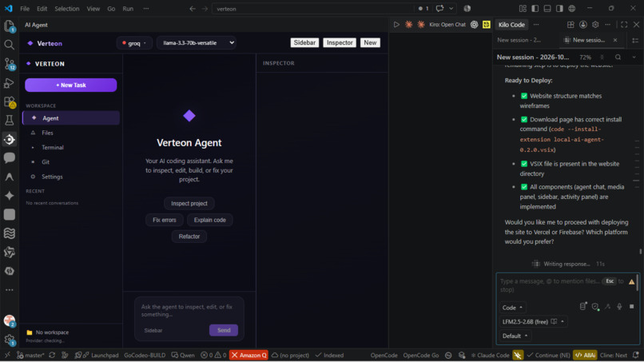Click the Inspect project suggestion
Viewport: 644px width, 362px height.
pos(189,204)
